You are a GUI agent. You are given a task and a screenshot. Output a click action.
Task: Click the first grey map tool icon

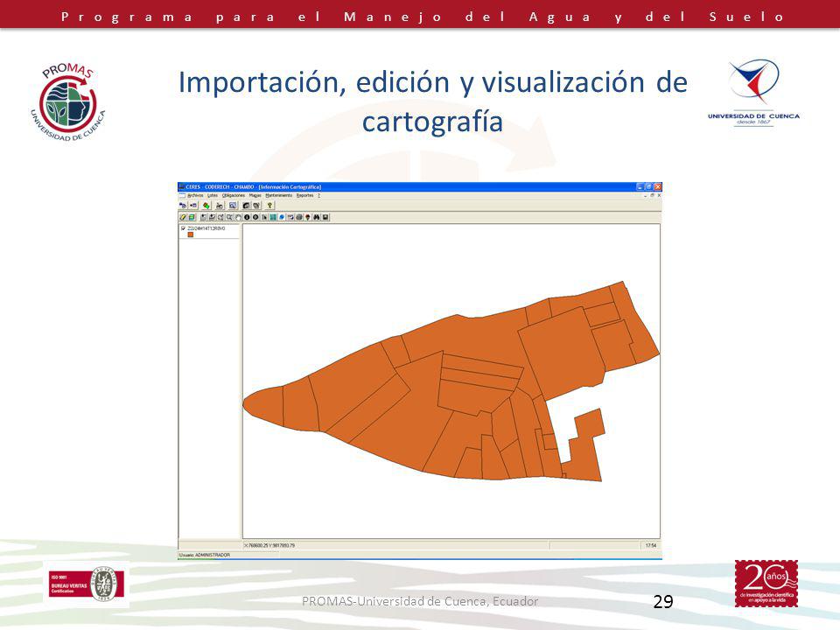tap(204, 218)
